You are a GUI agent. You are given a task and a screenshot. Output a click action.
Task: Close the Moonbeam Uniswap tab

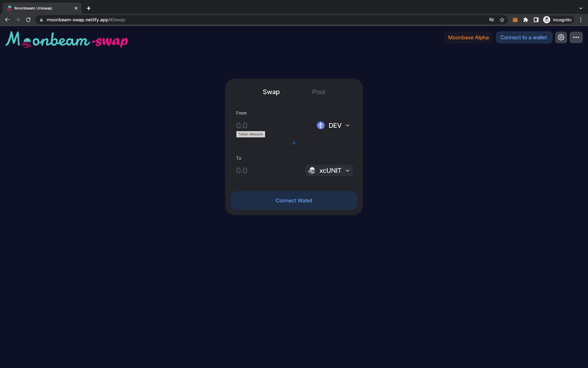[x=76, y=8]
